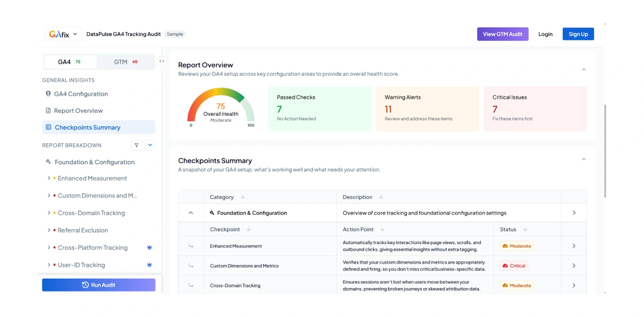Open GA4 Configuration in sidebar
644x317 pixels.
81,94
